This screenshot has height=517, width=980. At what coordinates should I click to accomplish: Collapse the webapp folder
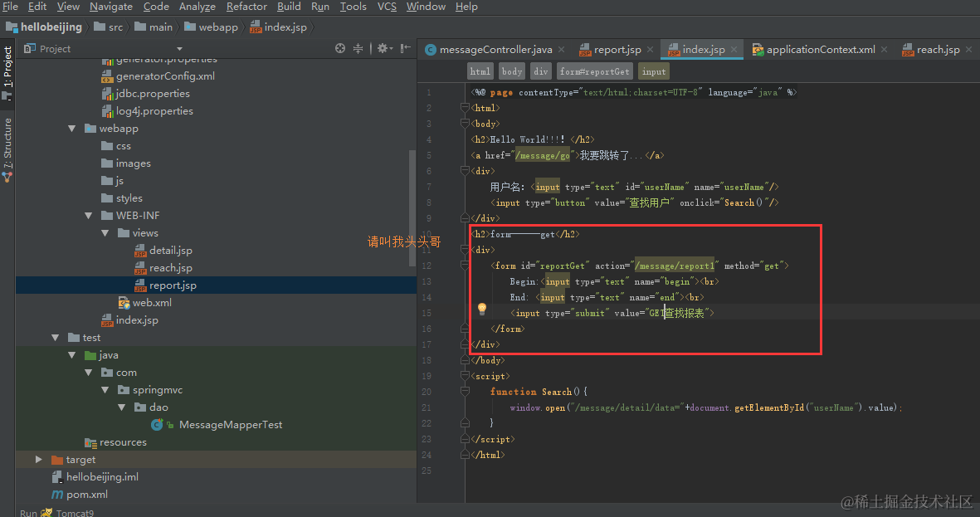pos(72,128)
